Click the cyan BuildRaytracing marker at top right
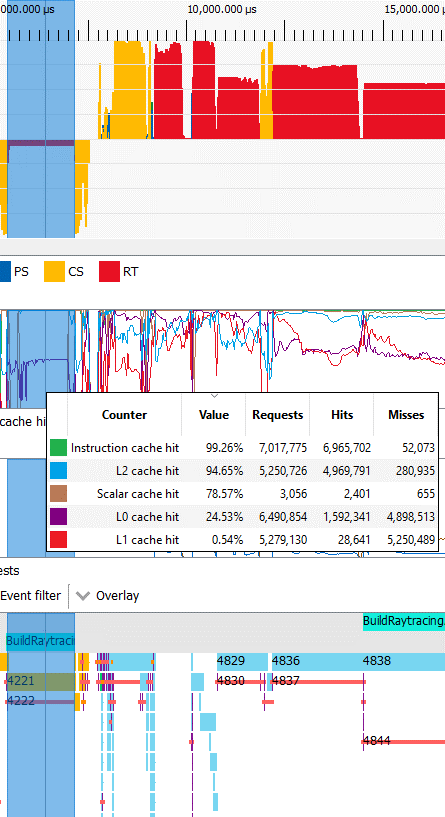Image resolution: width=445 pixels, height=817 pixels. (x=404, y=621)
